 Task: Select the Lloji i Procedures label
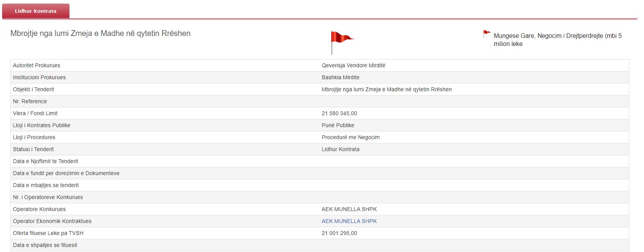(x=34, y=137)
